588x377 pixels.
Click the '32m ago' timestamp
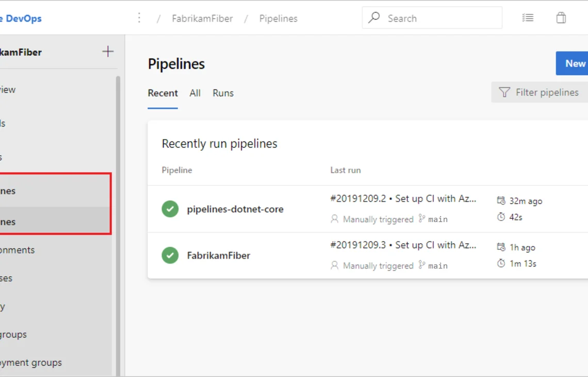[x=526, y=201]
